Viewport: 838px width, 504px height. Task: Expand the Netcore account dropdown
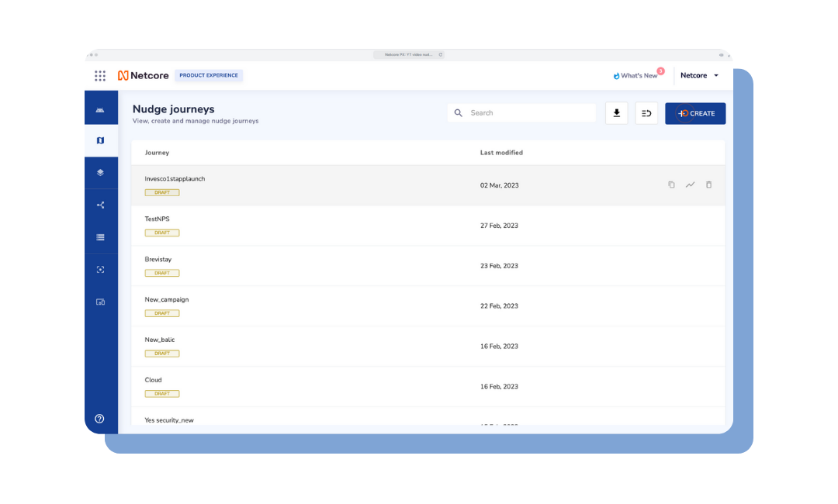[x=700, y=76]
